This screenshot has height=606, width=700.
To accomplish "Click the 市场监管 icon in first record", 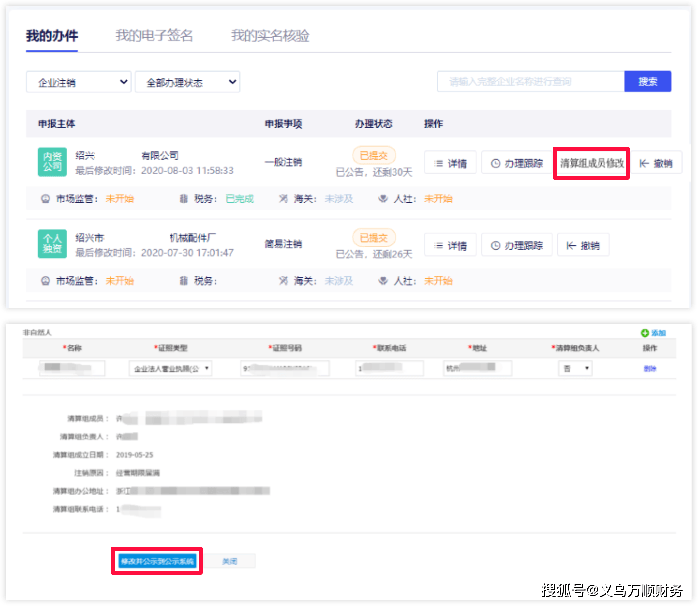I will click(x=45, y=199).
